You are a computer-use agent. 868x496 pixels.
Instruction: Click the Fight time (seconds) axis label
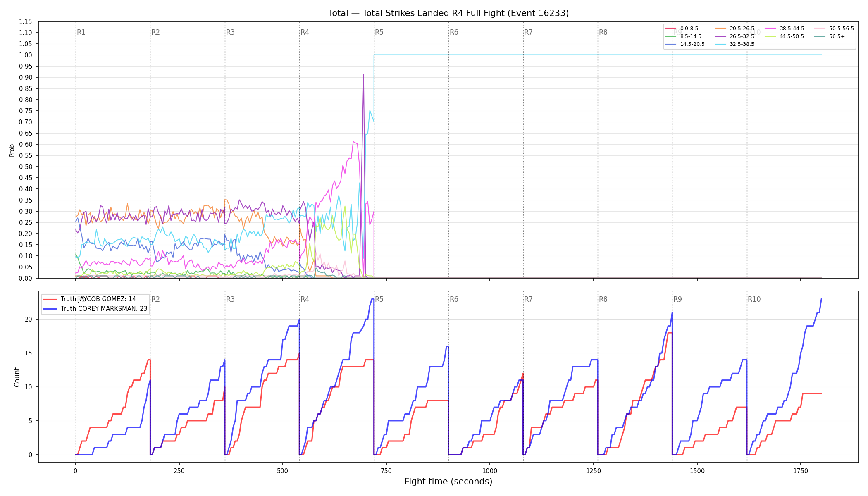(448, 482)
